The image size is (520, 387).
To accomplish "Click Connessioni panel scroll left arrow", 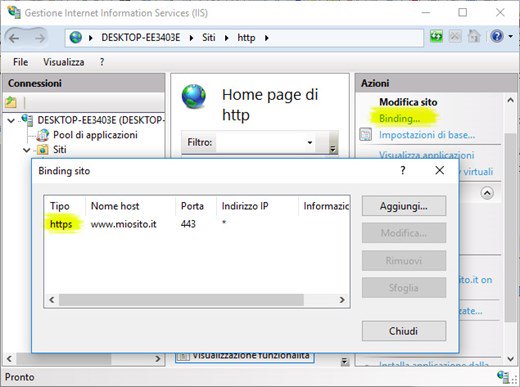I will pyautogui.click(x=9, y=359).
